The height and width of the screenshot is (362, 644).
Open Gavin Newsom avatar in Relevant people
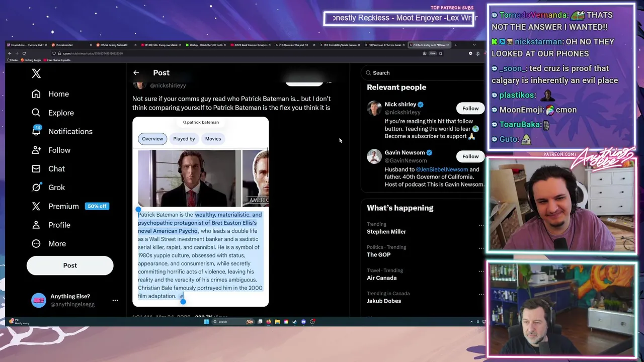[x=374, y=156]
